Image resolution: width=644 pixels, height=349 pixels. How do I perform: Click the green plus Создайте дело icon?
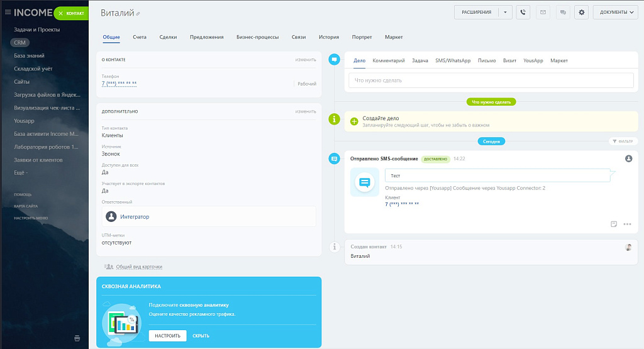354,121
